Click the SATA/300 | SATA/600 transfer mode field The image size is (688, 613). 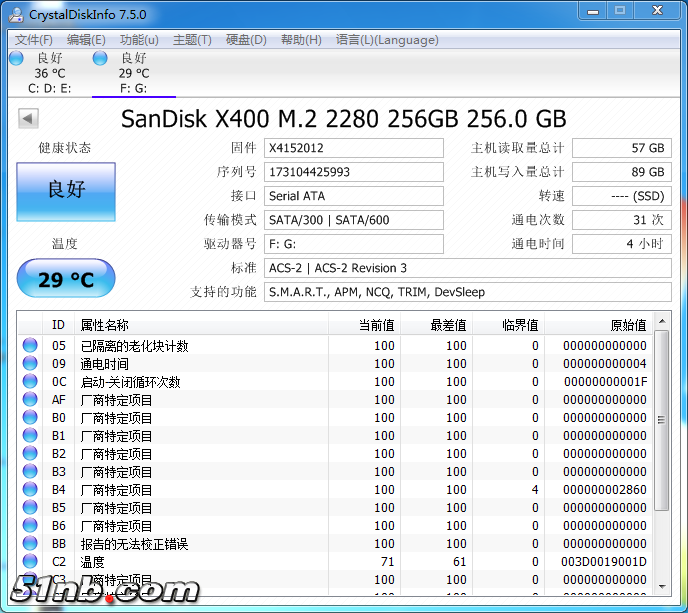click(354, 220)
